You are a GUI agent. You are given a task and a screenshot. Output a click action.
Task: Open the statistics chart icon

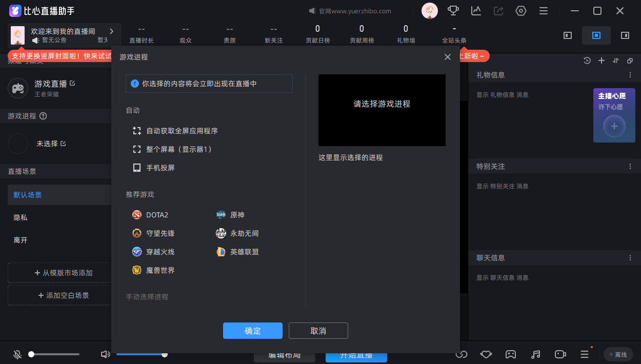click(x=476, y=11)
